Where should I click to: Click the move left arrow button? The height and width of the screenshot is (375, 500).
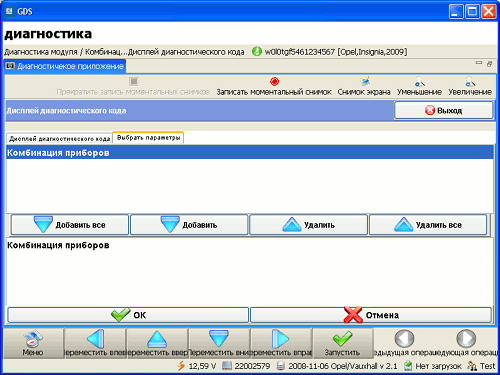pos(95,343)
